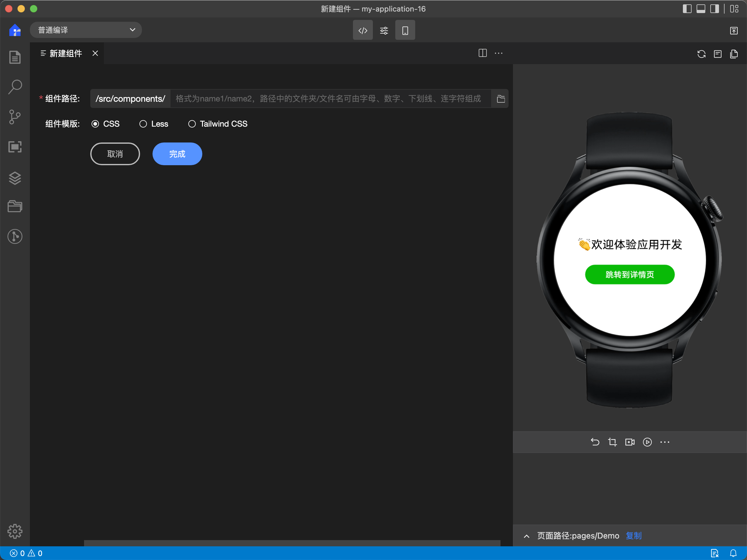Click the refresh/reload preview icon
Viewport: 747px width, 560px height.
pyautogui.click(x=701, y=54)
